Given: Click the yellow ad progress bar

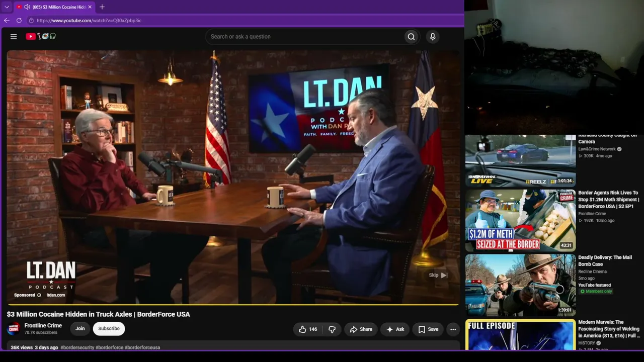Looking at the screenshot, I should pos(232,304).
